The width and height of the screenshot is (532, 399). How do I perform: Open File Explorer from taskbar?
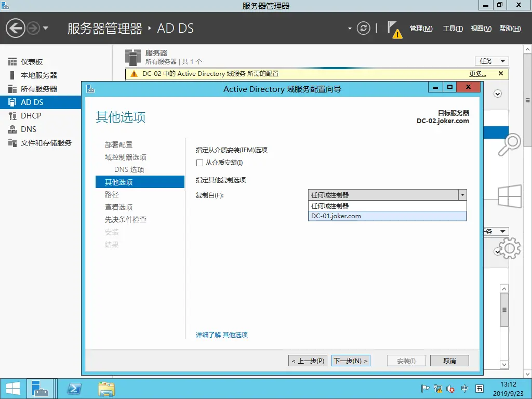pos(106,389)
